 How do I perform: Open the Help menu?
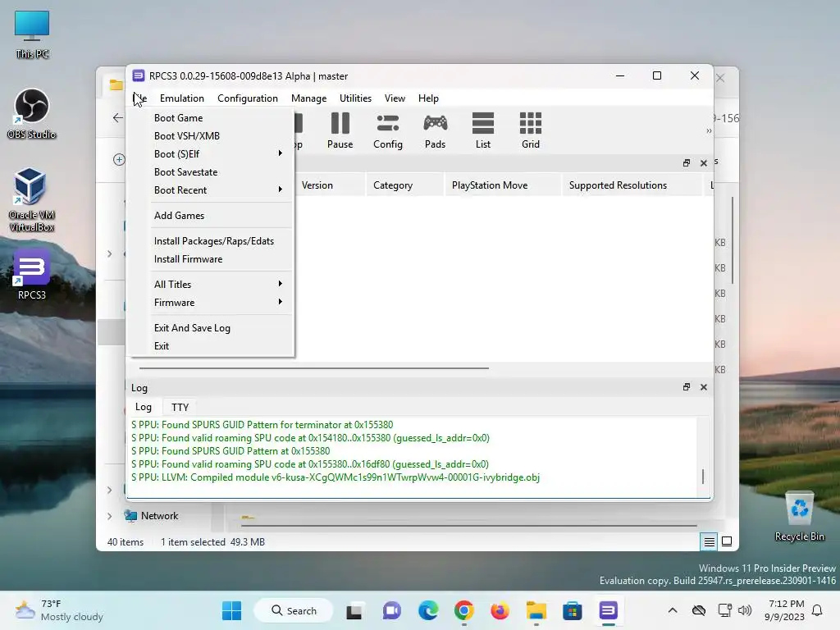point(428,98)
